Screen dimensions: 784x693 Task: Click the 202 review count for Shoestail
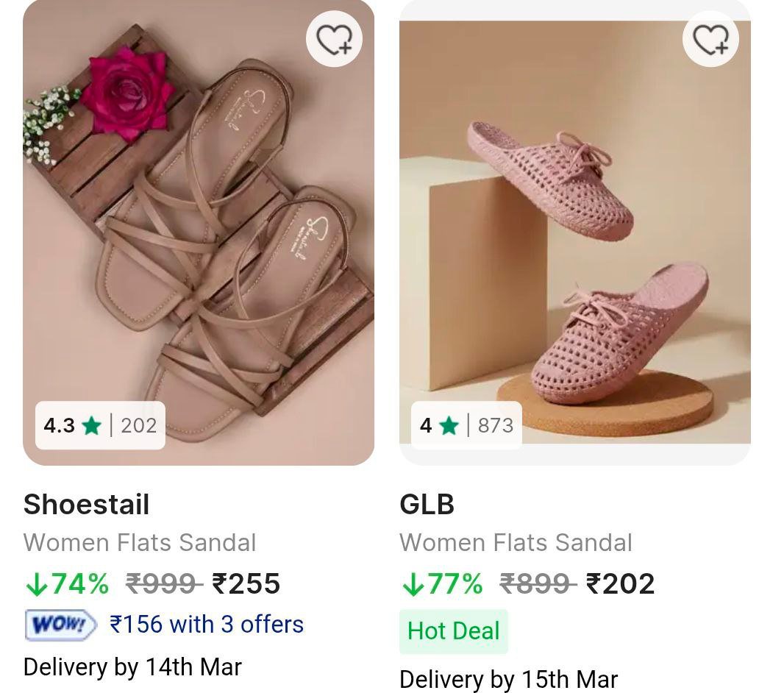click(140, 426)
